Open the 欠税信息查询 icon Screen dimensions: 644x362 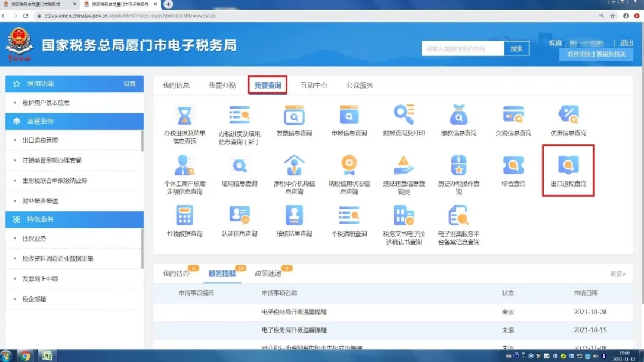[513, 115]
